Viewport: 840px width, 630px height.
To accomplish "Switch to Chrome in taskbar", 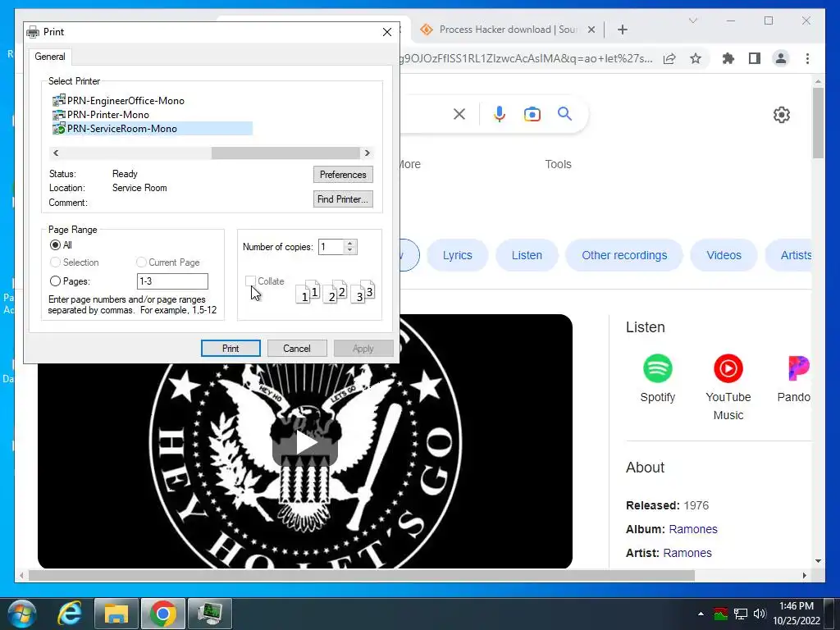I will coord(163,614).
